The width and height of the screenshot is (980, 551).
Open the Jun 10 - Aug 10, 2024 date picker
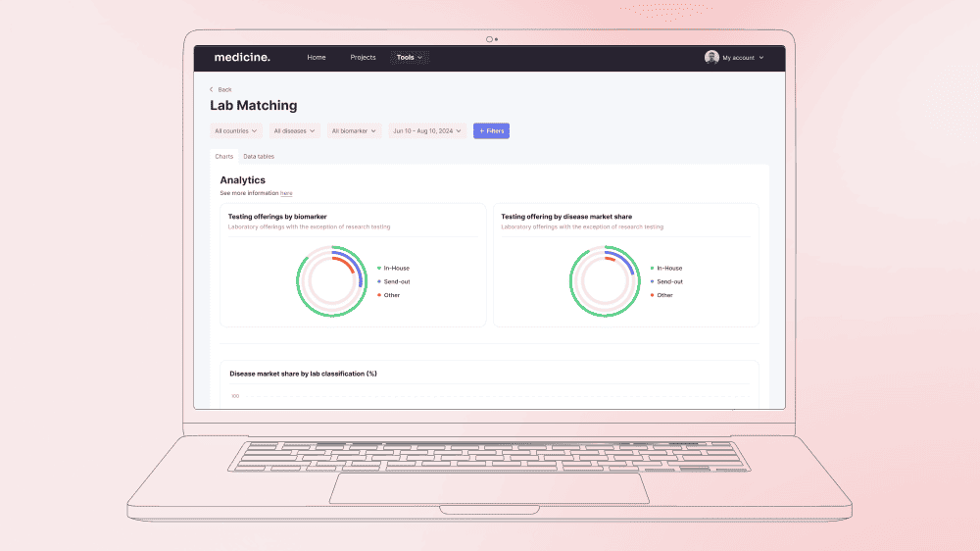pos(426,130)
